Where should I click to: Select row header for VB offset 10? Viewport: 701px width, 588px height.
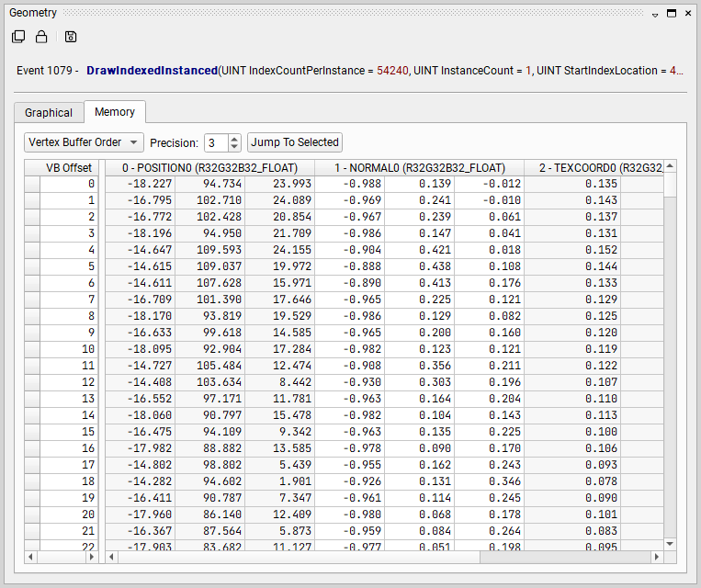coord(32,349)
